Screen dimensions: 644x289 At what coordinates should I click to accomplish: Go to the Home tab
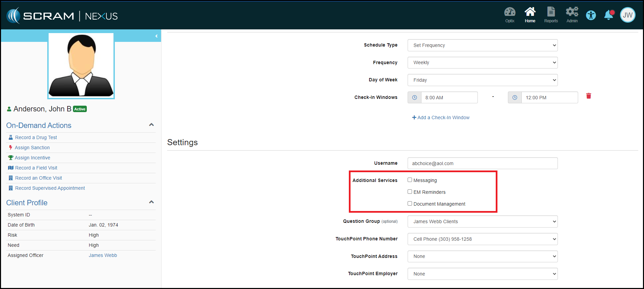530,15
